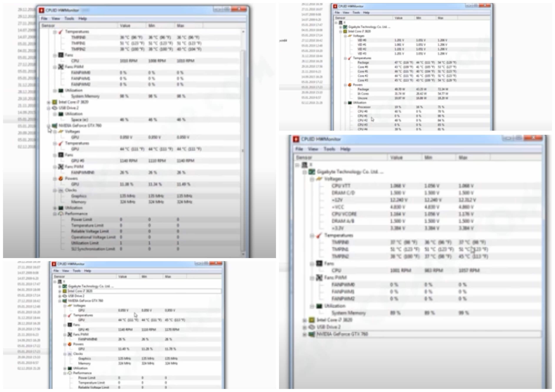555x392 pixels.
Task: Bottom-right window: collapse the Voltages section
Action: pyautogui.click(x=312, y=179)
